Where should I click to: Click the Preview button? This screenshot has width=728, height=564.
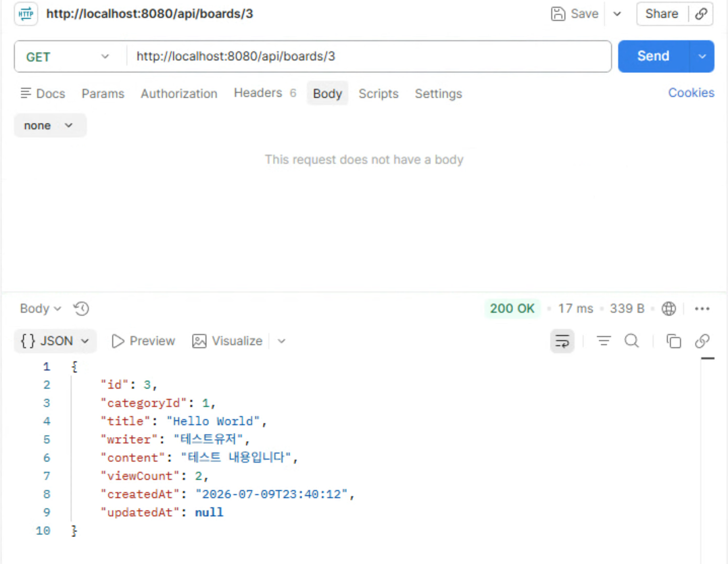[x=143, y=341]
